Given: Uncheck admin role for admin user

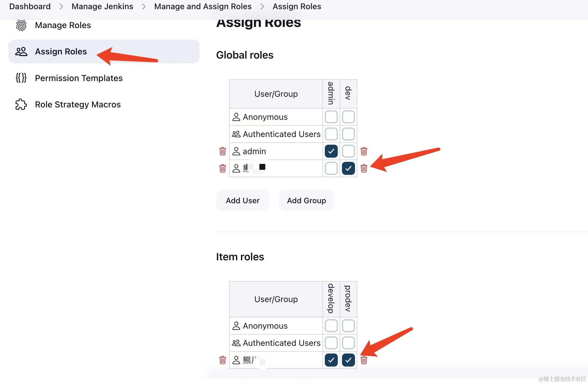Looking at the screenshot, I should 331,151.
